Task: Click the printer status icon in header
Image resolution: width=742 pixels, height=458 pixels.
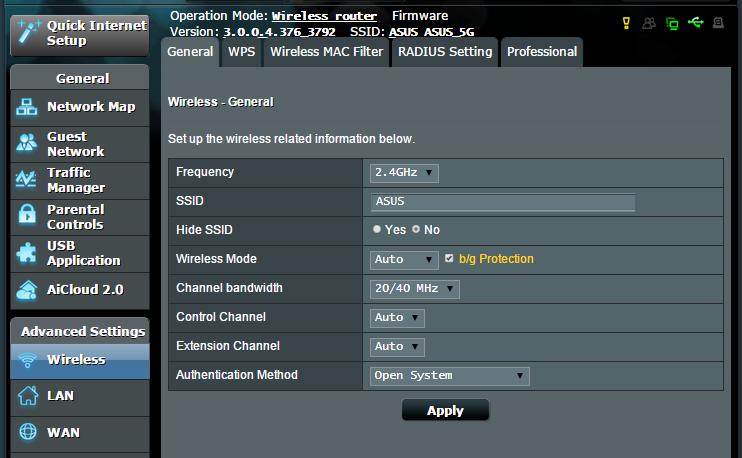Action: coord(718,23)
